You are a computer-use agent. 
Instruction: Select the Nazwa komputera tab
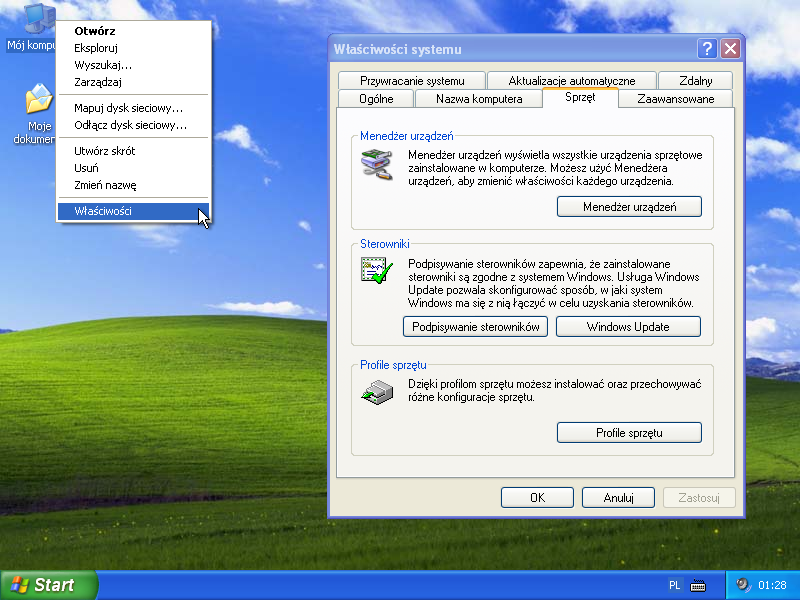(478, 99)
